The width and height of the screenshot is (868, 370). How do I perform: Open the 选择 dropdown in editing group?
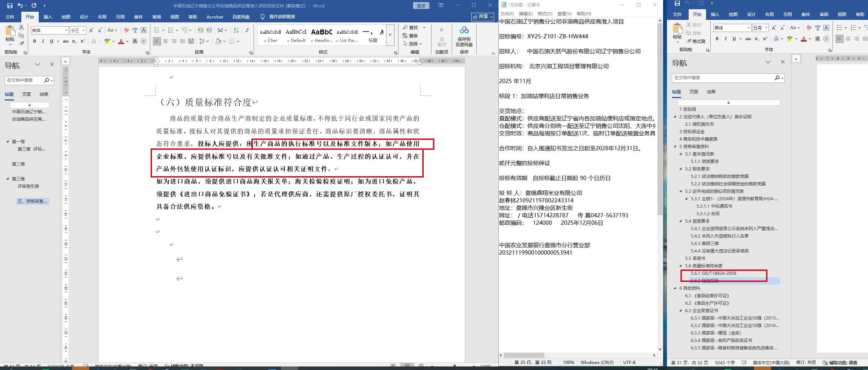(413, 44)
